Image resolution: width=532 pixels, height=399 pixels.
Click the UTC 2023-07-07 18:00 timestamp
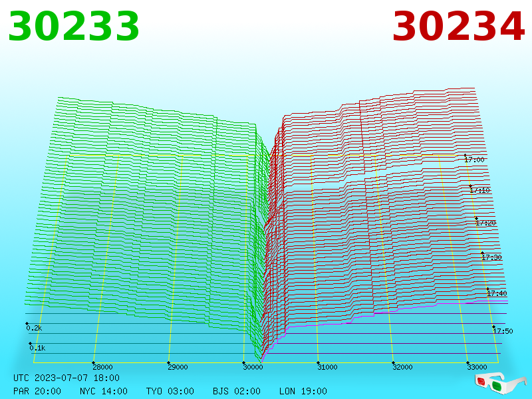(x=66, y=378)
